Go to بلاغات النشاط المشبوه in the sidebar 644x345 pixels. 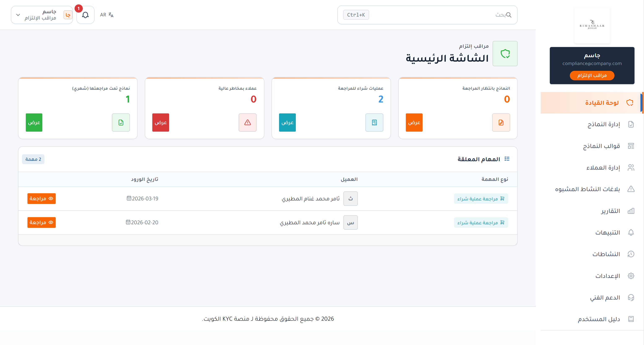[x=587, y=189]
